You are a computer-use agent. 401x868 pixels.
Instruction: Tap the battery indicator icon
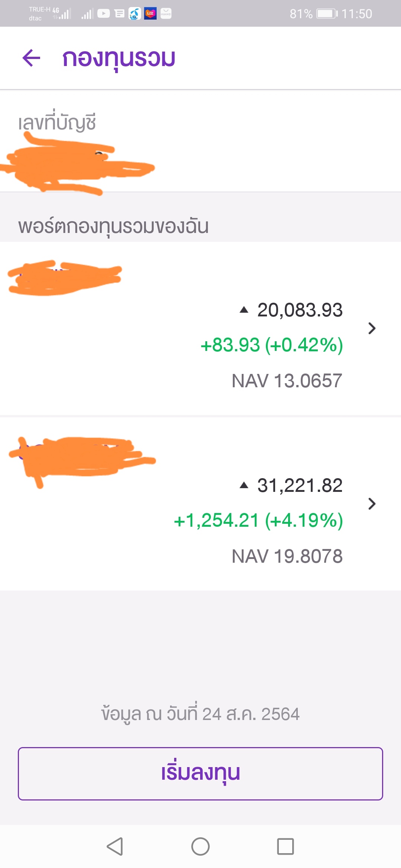327,14
